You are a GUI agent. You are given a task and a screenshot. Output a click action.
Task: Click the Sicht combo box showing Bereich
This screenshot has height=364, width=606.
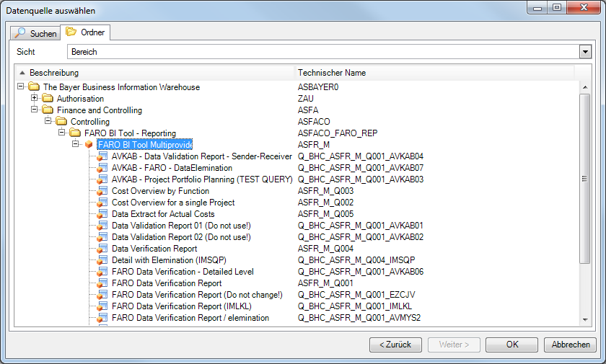(x=329, y=52)
